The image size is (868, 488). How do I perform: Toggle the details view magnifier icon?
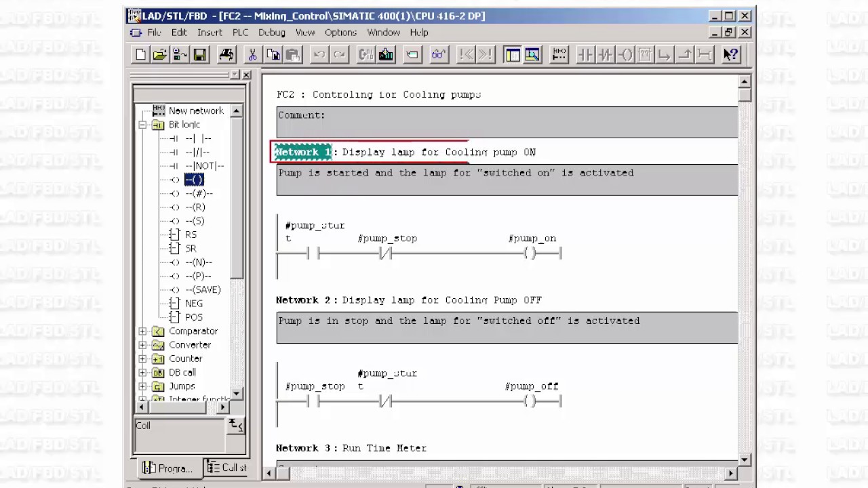coord(532,55)
